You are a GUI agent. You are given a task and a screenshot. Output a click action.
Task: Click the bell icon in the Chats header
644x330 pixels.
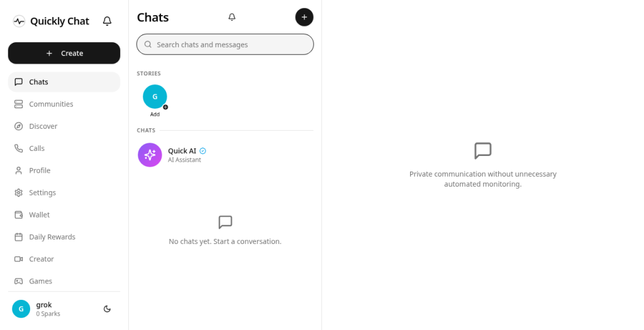pos(232,17)
